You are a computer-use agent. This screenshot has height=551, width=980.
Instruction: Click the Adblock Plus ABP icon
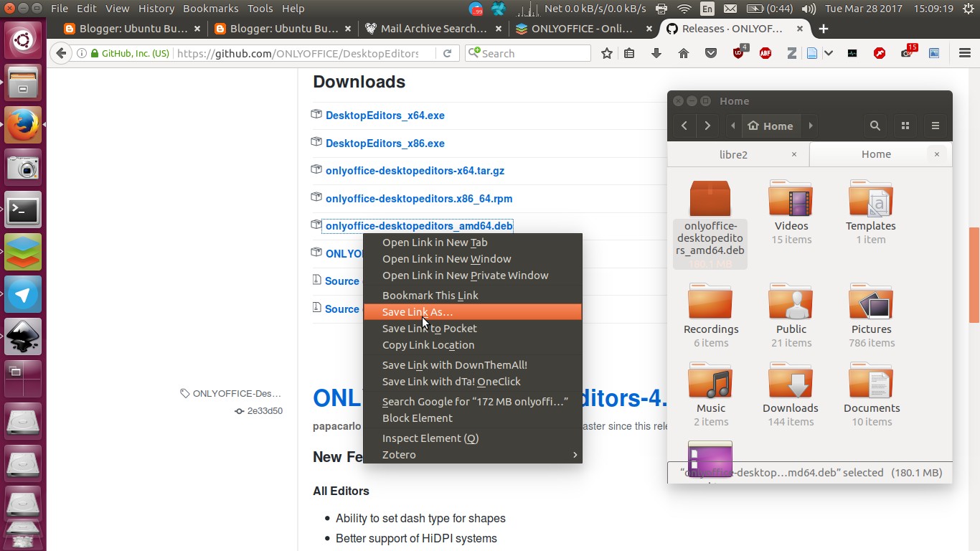(765, 53)
